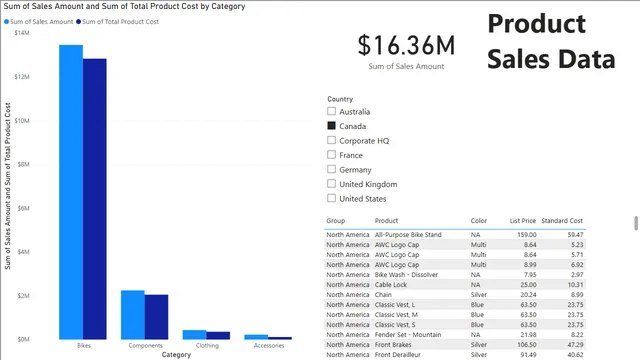
Task: Check the Australia country checkbox
Action: point(331,111)
